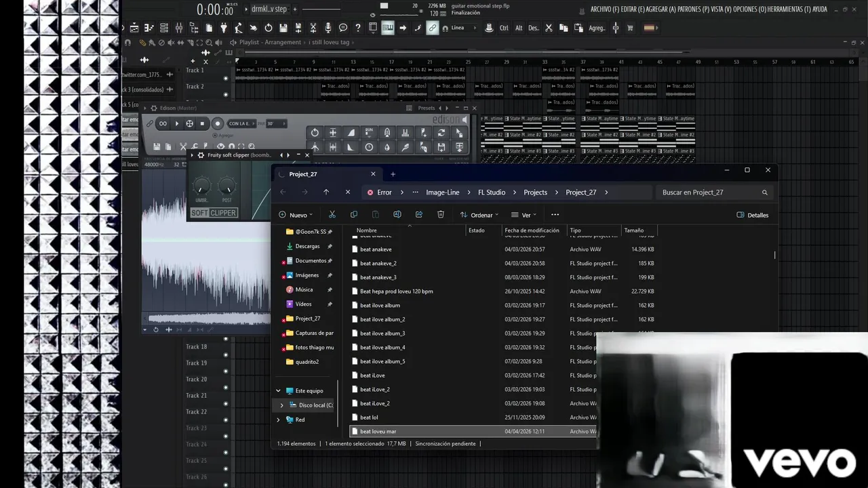Toggle the Track 18 mute switch
868x488 pixels.
[226, 354]
